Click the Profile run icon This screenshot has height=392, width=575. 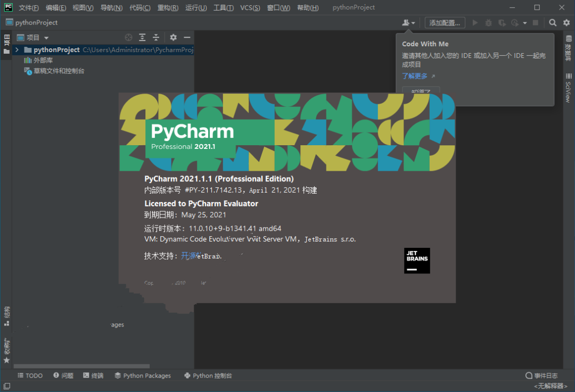pyautogui.click(x=515, y=23)
